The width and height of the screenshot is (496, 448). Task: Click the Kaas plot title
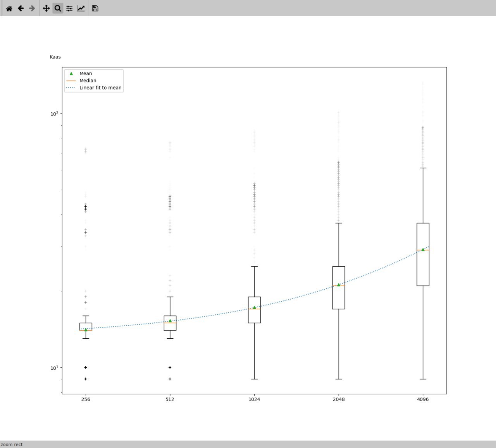click(55, 57)
